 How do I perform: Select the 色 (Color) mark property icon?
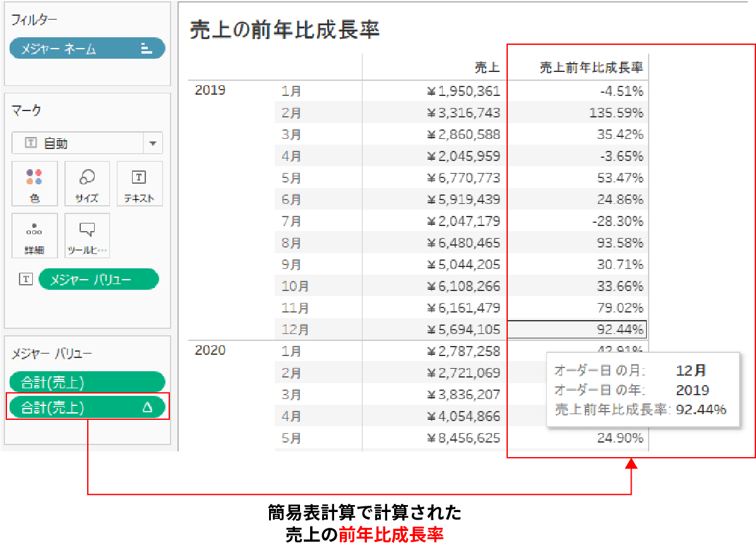coord(35,183)
